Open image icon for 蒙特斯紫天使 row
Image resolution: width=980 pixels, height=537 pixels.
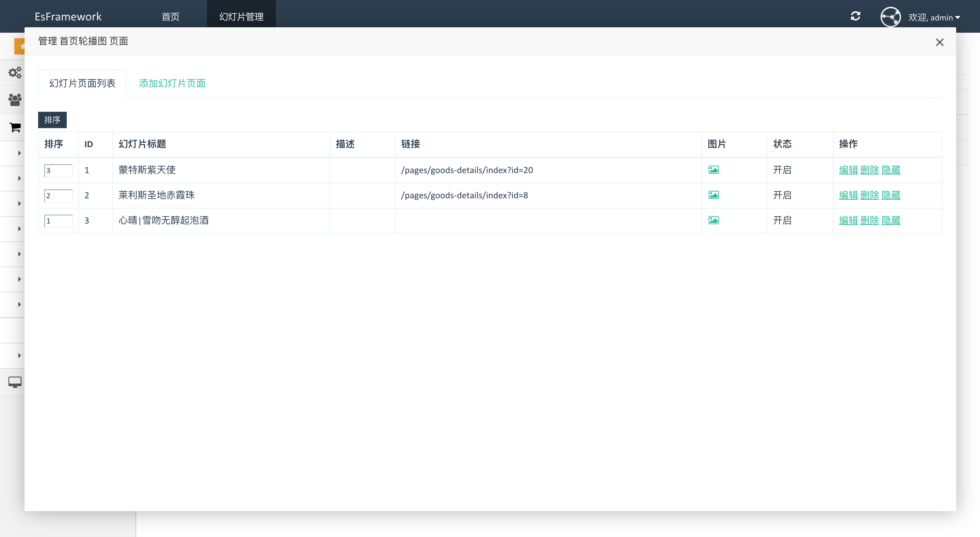713,170
